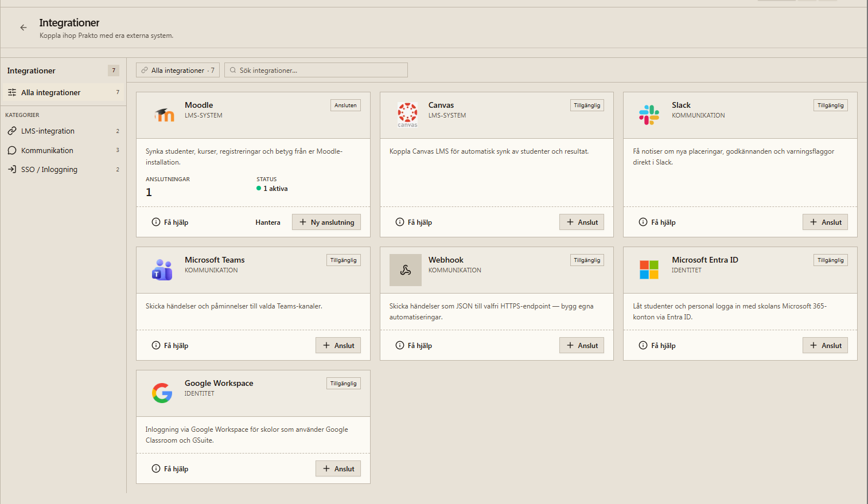Click the info icon in Slack card
Screen dimensions: 868x504
point(643,222)
